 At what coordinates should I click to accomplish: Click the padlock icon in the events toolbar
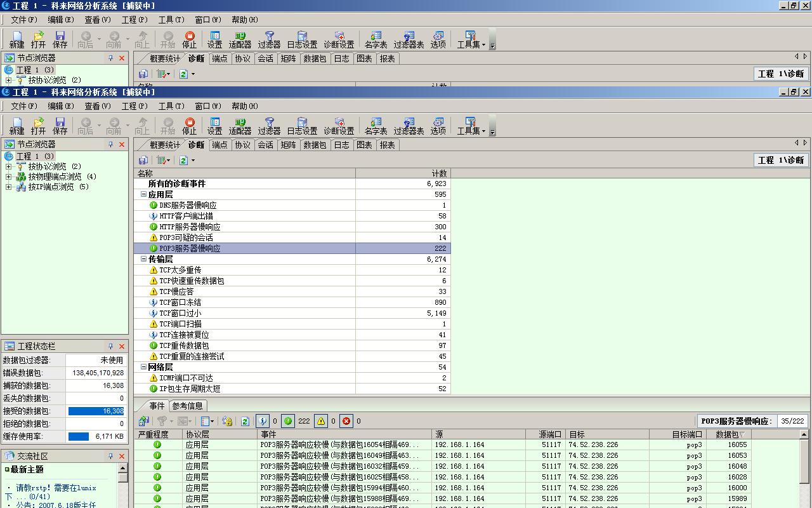(227, 421)
